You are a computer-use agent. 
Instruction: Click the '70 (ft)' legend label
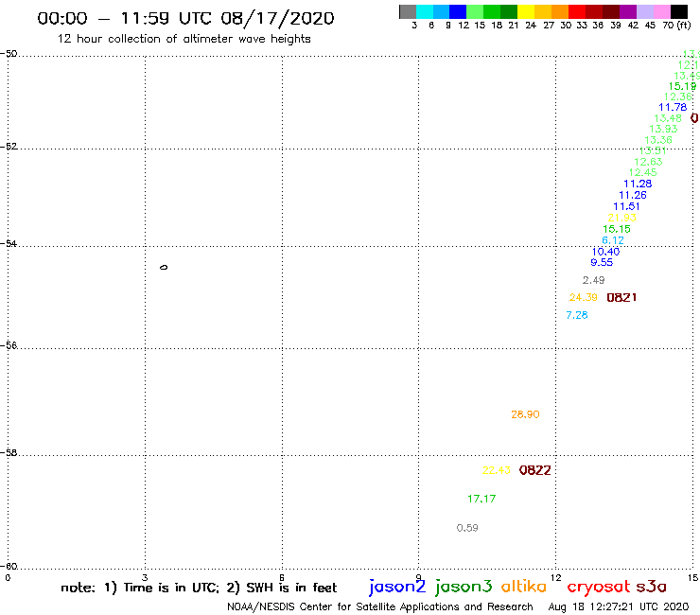676,26
